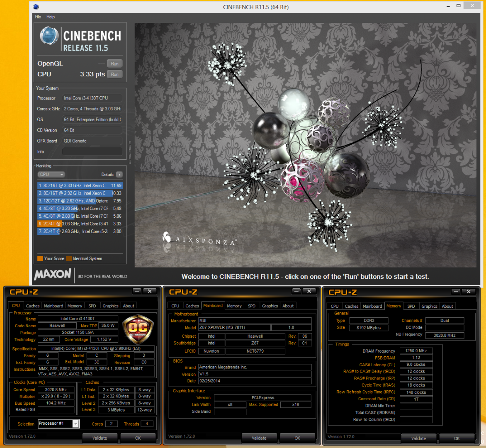Select the orange 2C/4T @ 3.03 GHz ranking row
This screenshot has width=486, height=448.
[x=80, y=224]
